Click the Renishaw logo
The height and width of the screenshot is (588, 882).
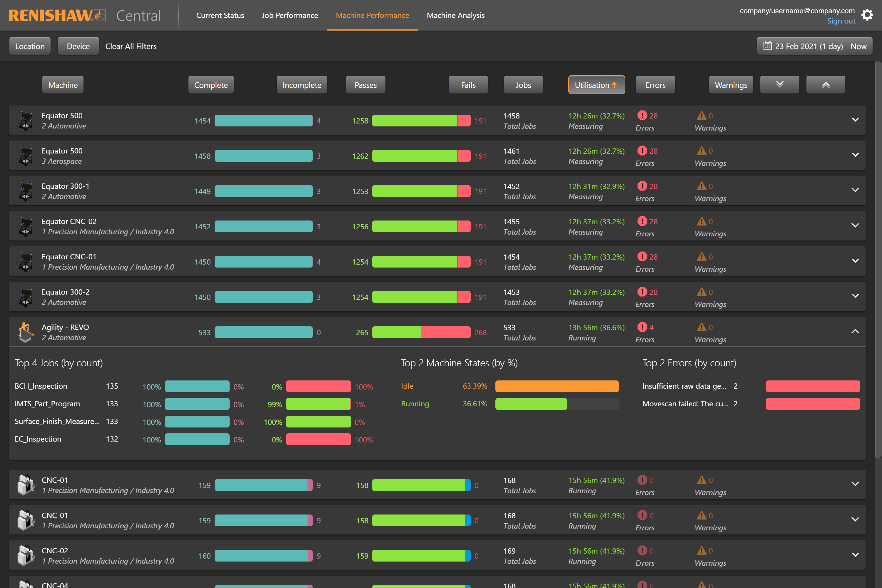click(x=57, y=15)
